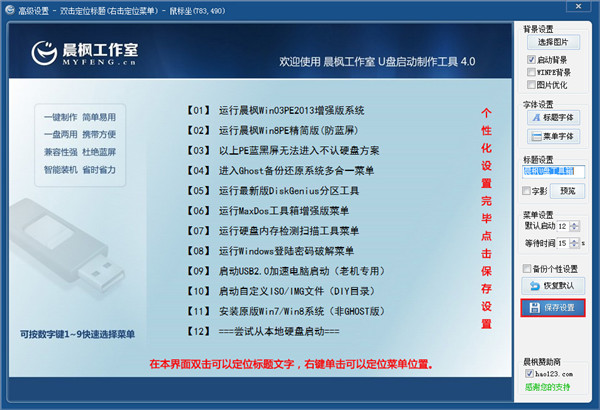
Task: Click the 选择图片 button
Action: point(555,41)
